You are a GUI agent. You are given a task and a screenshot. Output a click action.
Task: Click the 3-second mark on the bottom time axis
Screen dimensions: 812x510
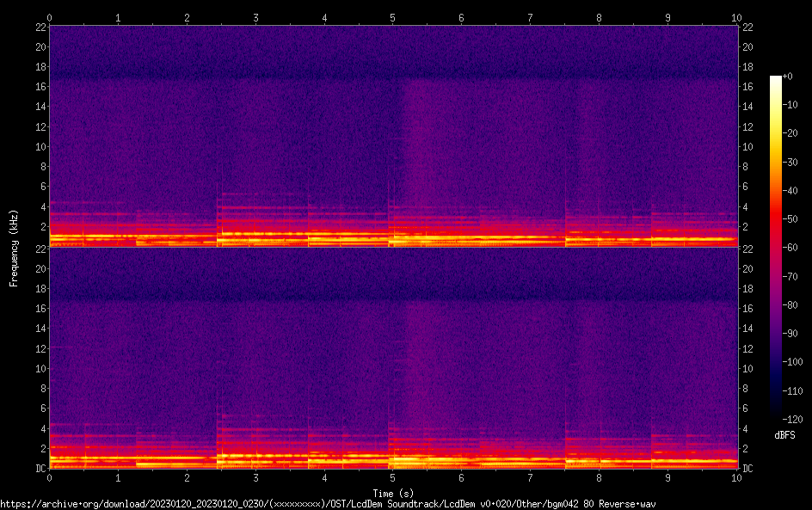(255, 476)
